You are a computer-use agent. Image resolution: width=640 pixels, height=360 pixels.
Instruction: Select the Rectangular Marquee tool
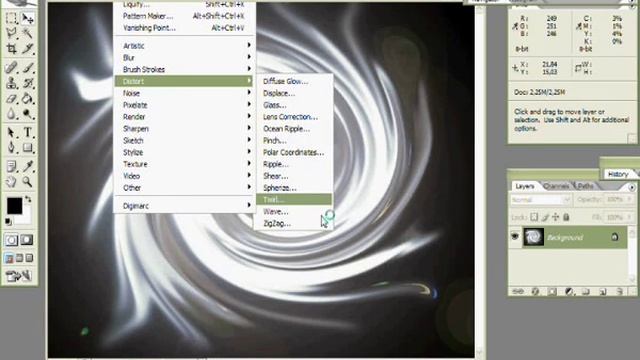[11, 18]
